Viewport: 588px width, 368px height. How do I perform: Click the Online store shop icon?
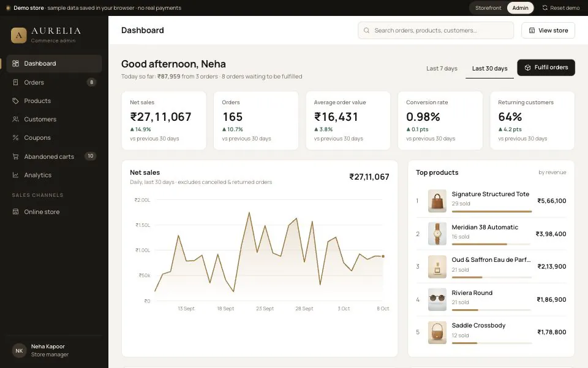point(15,212)
